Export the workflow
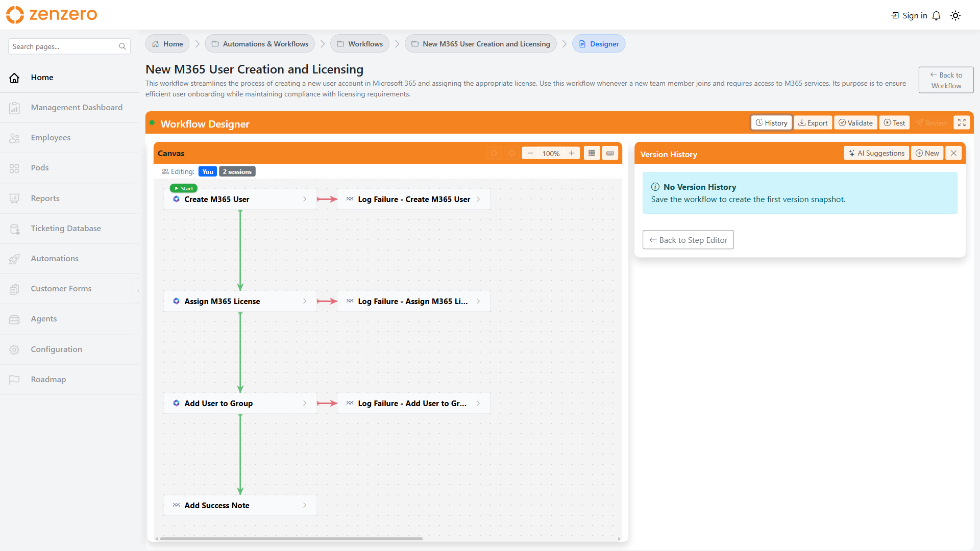Viewport: 980px width, 551px height. point(813,123)
